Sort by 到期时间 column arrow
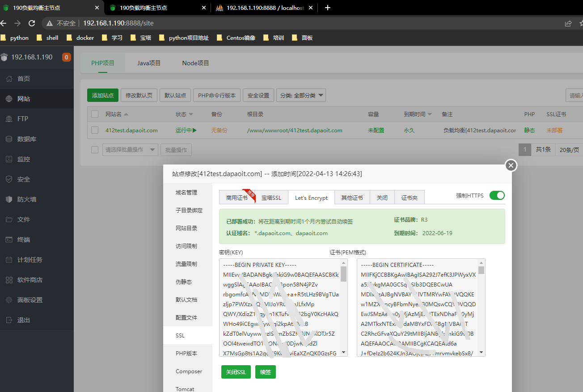The height and width of the screenshot is (392, 583). click(x=430, y=114)
